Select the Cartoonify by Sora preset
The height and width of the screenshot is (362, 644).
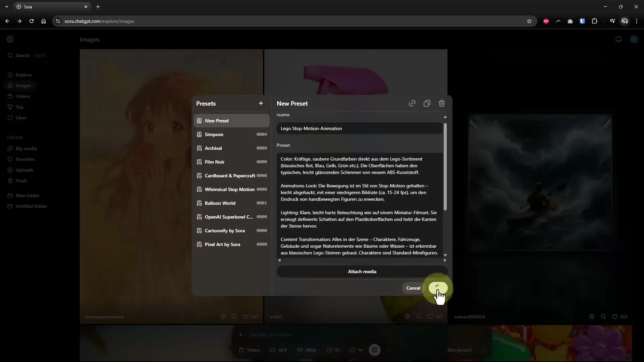click(x=231, y=231)
